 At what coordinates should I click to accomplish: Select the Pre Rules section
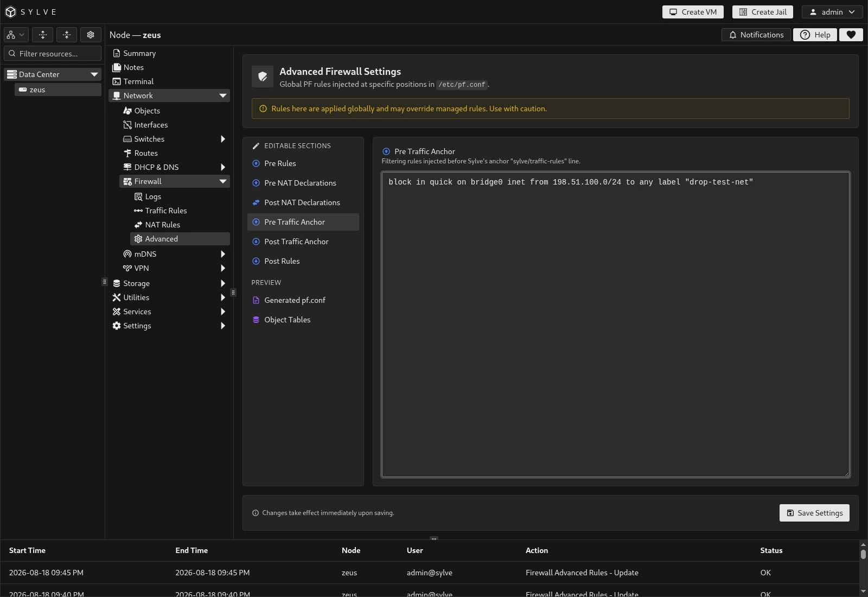pyautogui.click(x=303, y=163)
